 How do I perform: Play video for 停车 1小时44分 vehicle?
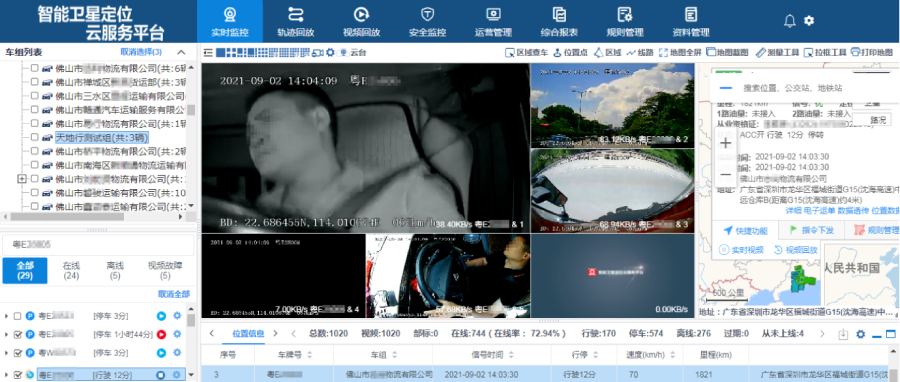161,334
